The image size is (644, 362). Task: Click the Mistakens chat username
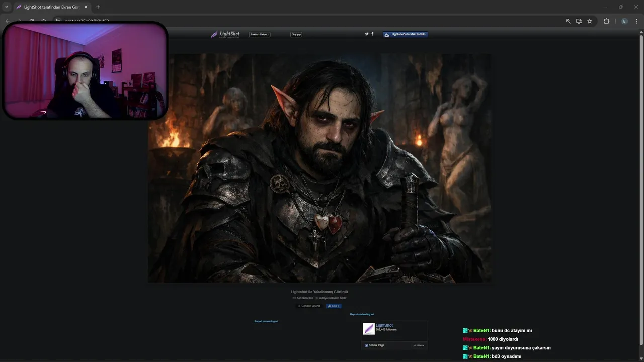click(474, 339)
